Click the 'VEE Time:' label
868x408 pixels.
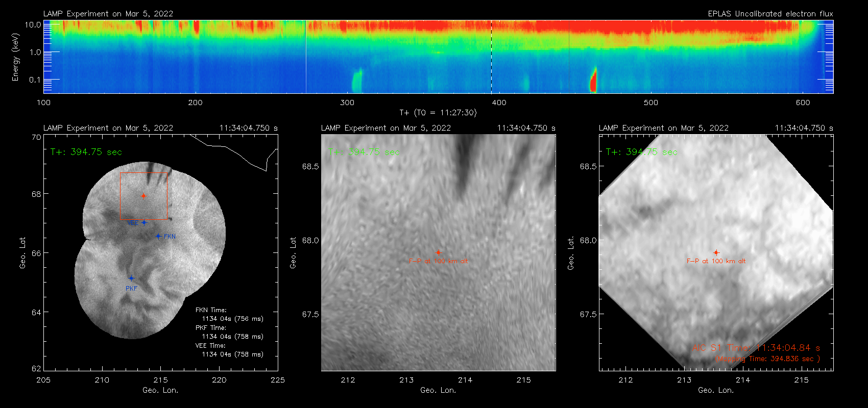point(210,346)
